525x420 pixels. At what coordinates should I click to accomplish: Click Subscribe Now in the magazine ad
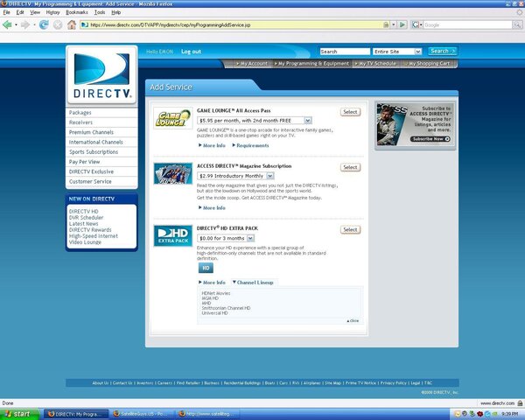(430, 139)
